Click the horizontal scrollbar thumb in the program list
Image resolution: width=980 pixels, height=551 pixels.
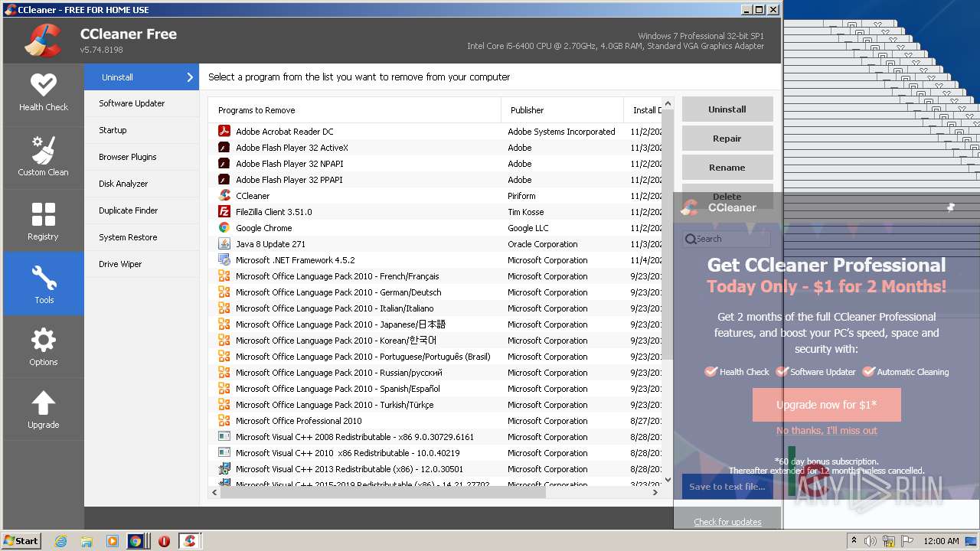[383, 492]
